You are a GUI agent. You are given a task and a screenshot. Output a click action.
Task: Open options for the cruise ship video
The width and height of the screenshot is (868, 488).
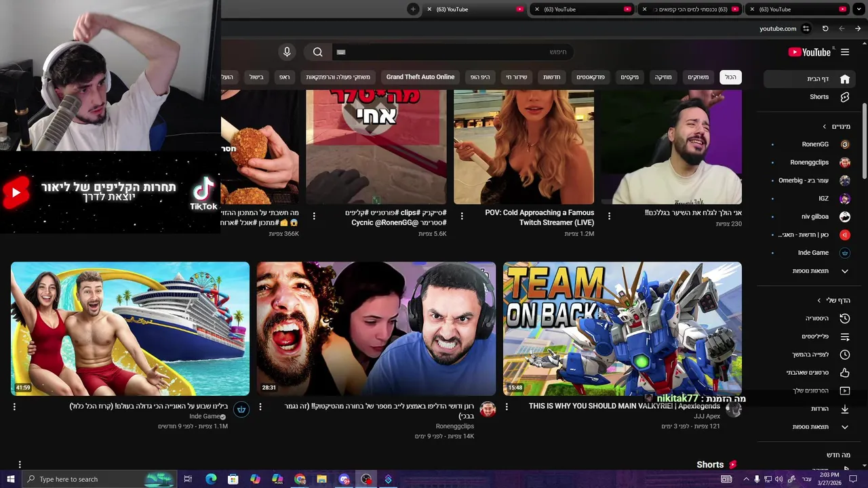tap(14, 407)
